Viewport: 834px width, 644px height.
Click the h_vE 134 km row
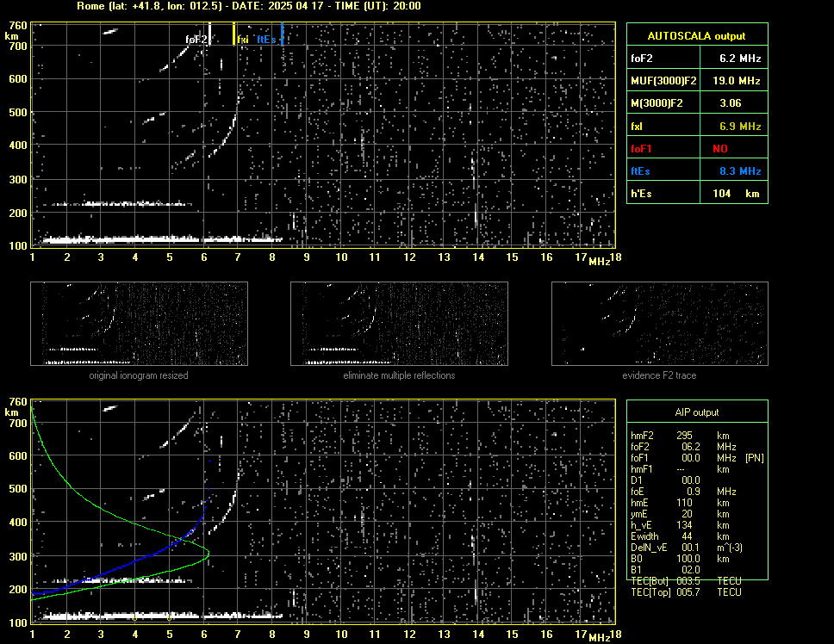pyautogui.click(x=680, y=525)
